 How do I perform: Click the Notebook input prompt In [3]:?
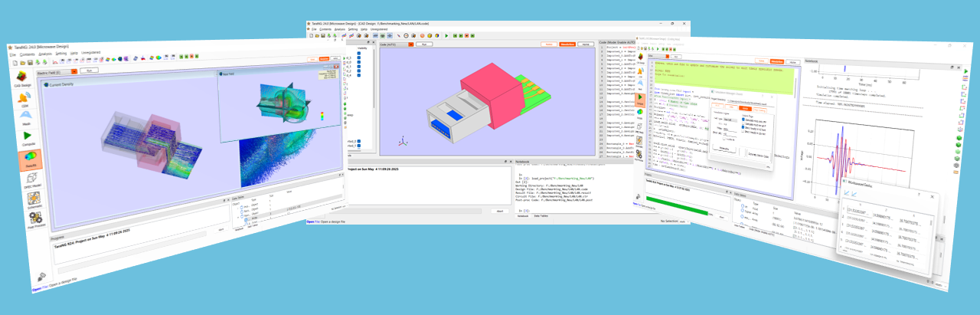(x=524, y=209)
